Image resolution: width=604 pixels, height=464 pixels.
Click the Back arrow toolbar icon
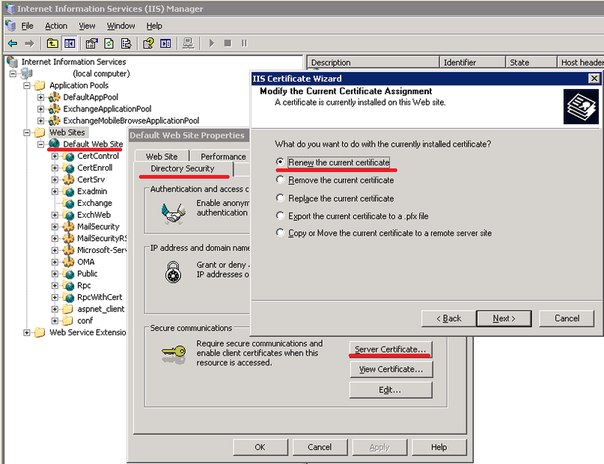click(13, 43)
